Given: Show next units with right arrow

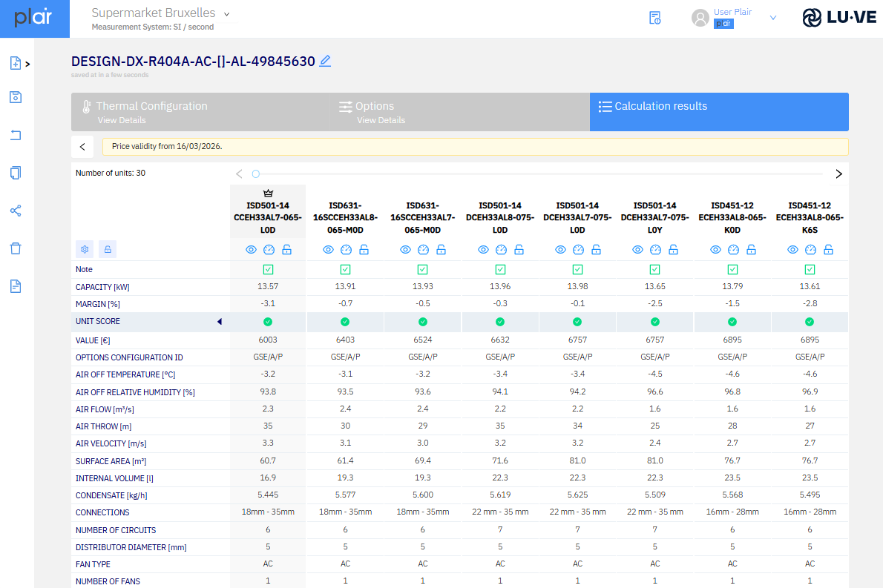Looking at the screenshot, I should pos(838,174).
